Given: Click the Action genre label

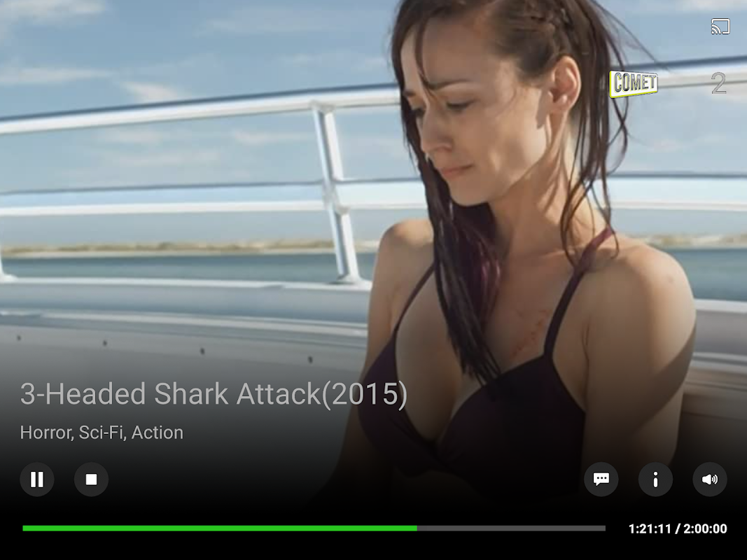Looking at the screenshot, I should [158, 433].
